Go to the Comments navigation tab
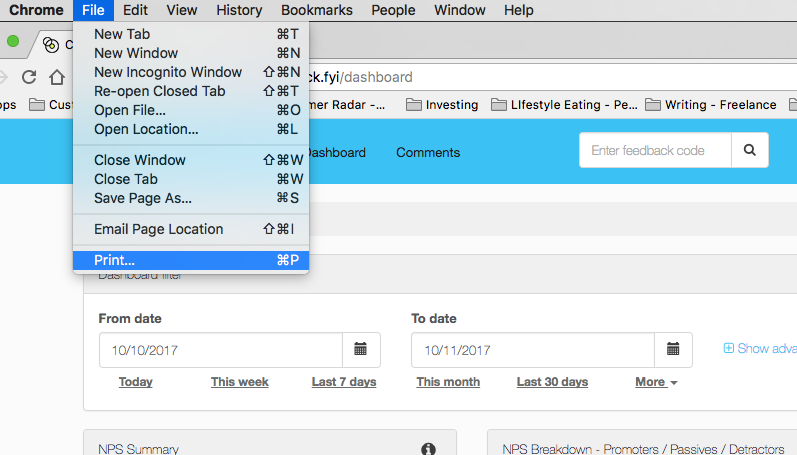The height and width of the screenshot is (455, 797). (428, 153)
